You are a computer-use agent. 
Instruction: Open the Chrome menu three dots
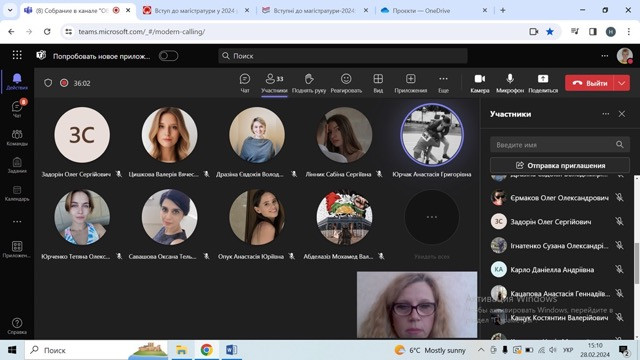pyautogui.click(x=629, y=31)
